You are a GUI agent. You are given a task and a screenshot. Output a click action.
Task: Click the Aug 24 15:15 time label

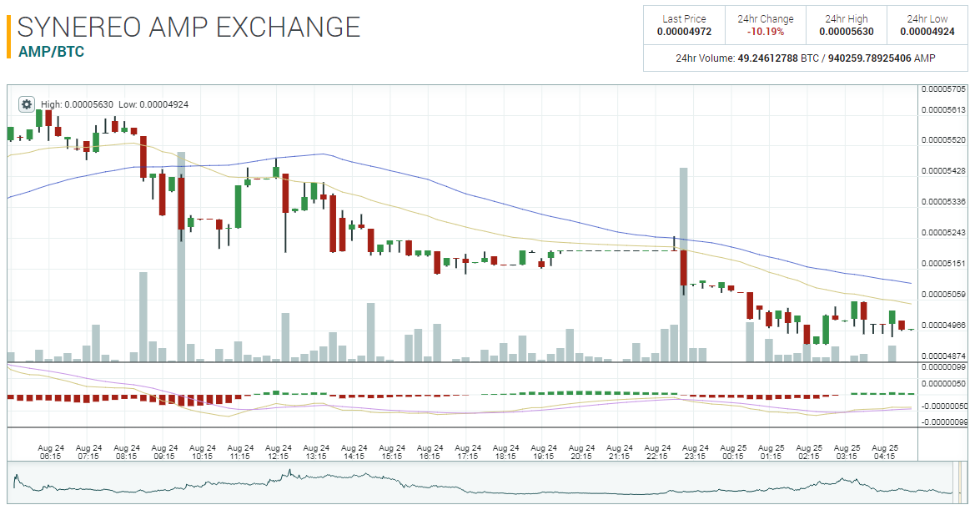[x=392, y=452]
